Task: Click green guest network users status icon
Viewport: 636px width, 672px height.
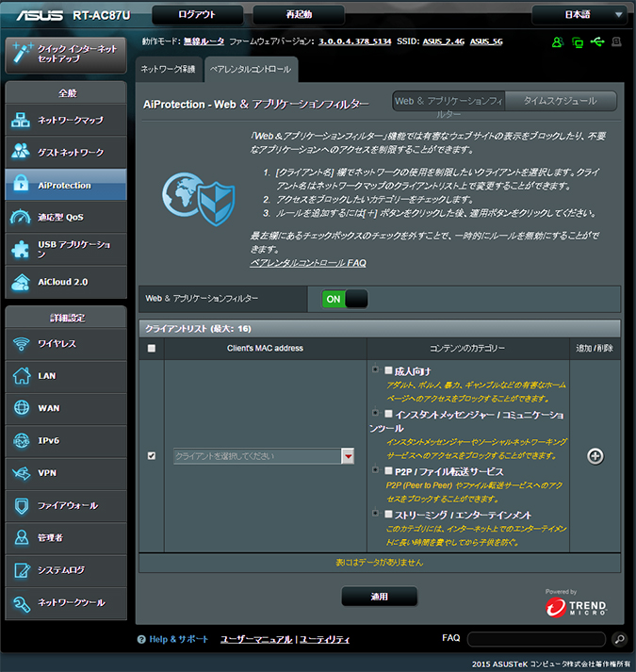Action: tap(558, 42)
